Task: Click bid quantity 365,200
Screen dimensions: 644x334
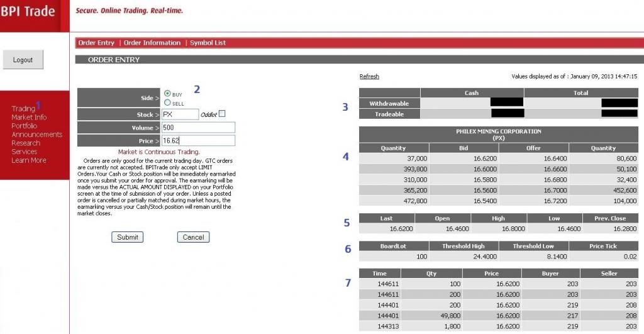Action: click(x=415, y=190)
